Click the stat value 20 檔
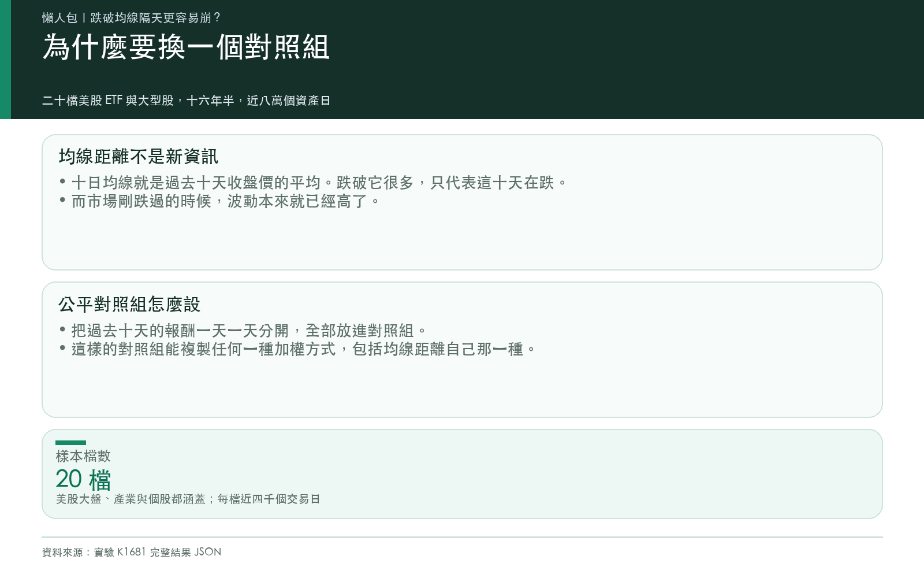924x578 pixels. (x=83, y=479)
